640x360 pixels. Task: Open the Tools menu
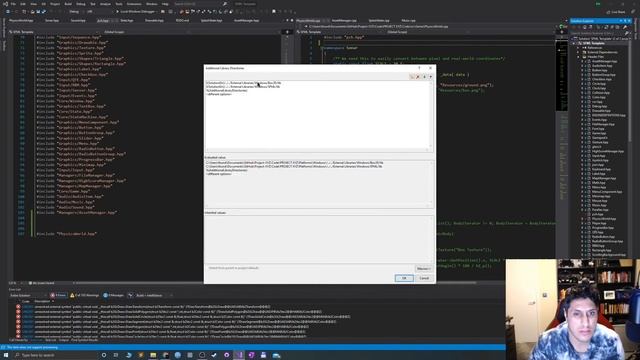(x=119, y=4)
